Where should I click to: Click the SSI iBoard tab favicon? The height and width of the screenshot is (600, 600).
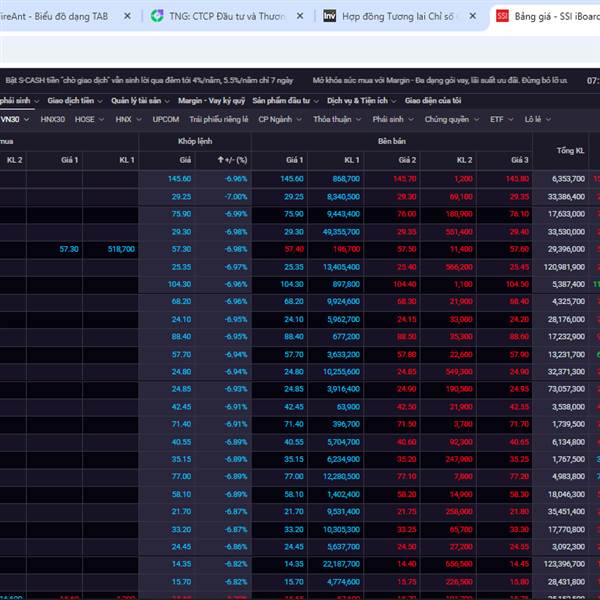[503, 16]
